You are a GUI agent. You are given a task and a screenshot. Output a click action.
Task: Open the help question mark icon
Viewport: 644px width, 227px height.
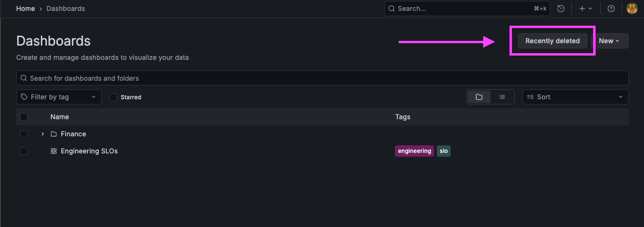click(x=611, y=9)
